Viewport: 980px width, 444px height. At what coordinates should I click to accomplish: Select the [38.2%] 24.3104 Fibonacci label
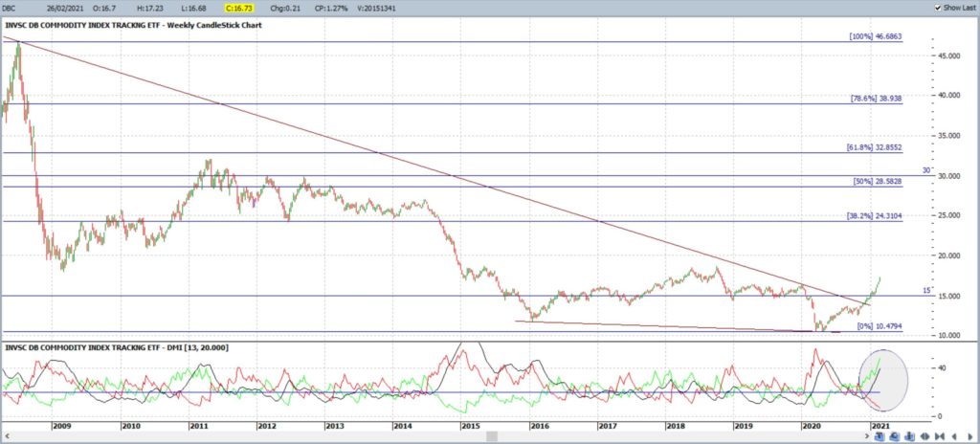click(875, 215)
